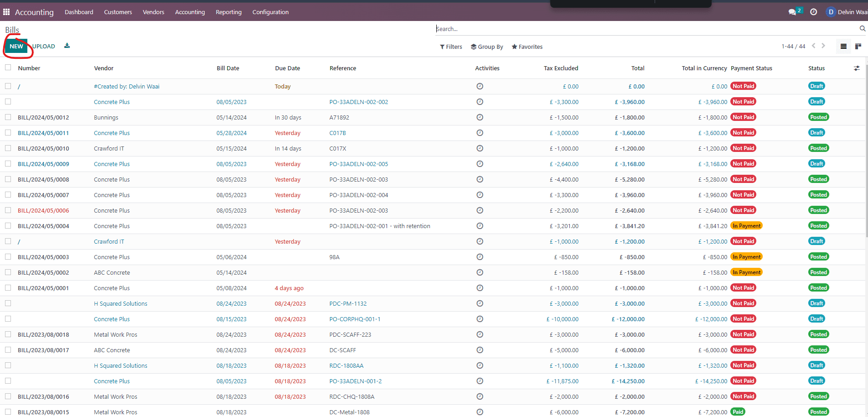Expand the Filters dropdown

[x=451, y=47]
